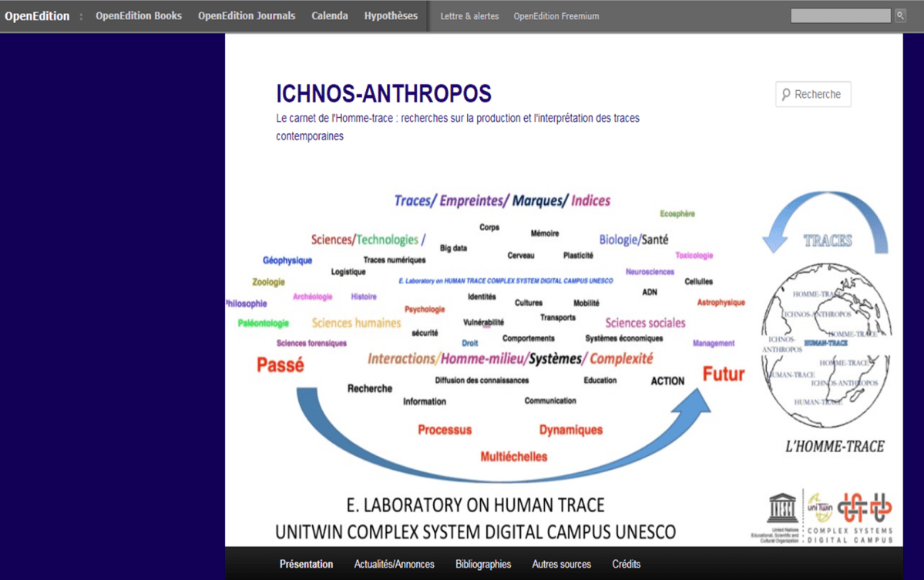Navigate to Hypothèses
Image resolution: width=924 pixels, height=580 pixels.
click(x=391, y=16)
